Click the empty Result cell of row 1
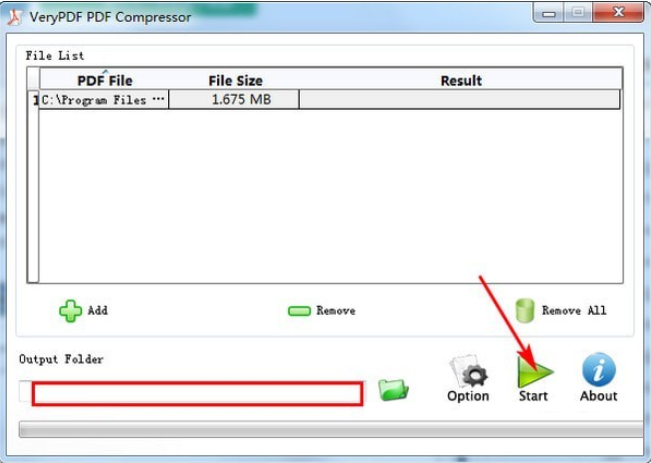 pos(460,100)
